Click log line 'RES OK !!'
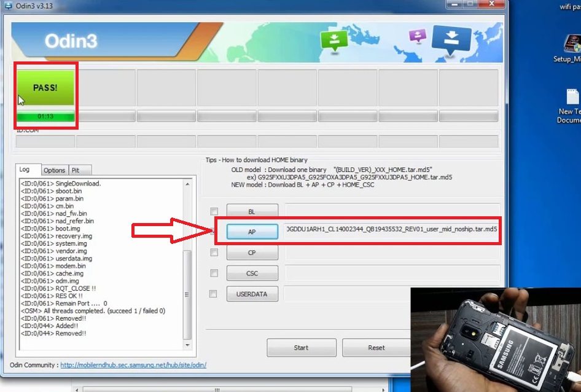 point(52,296)
